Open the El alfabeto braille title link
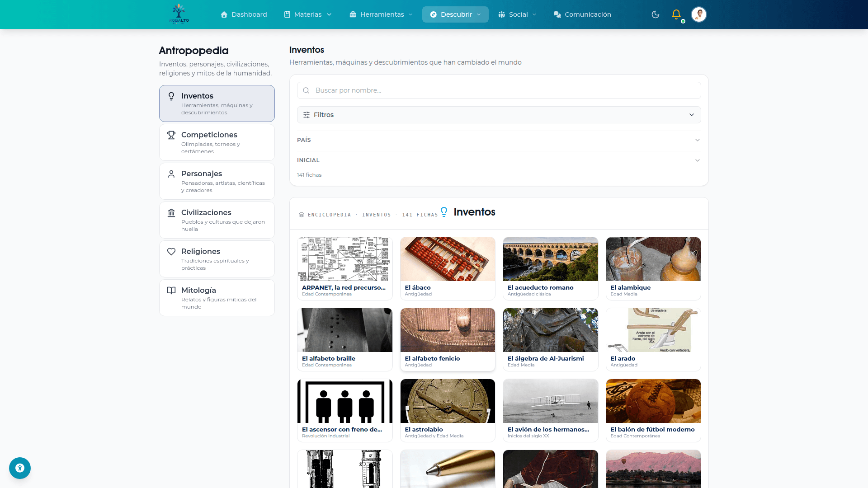Screen dimensions: 868x488 pyautogui.click(x=329, y=359)
